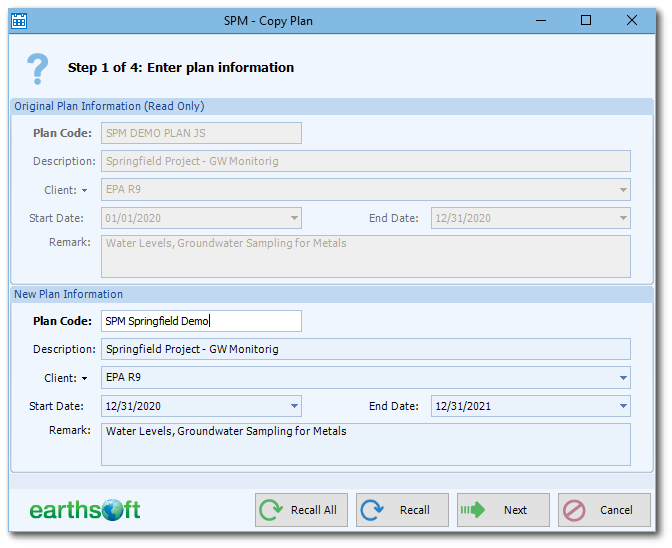Click the Original Plan Information section header
The image size is (672, 548).
click(x=109, y=106)
